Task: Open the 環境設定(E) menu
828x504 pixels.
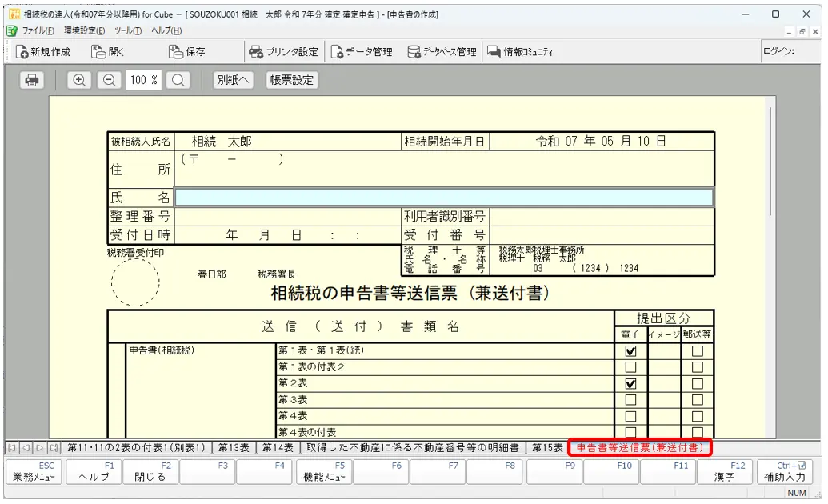Action: pyautogui.click(x=85, y=30)
